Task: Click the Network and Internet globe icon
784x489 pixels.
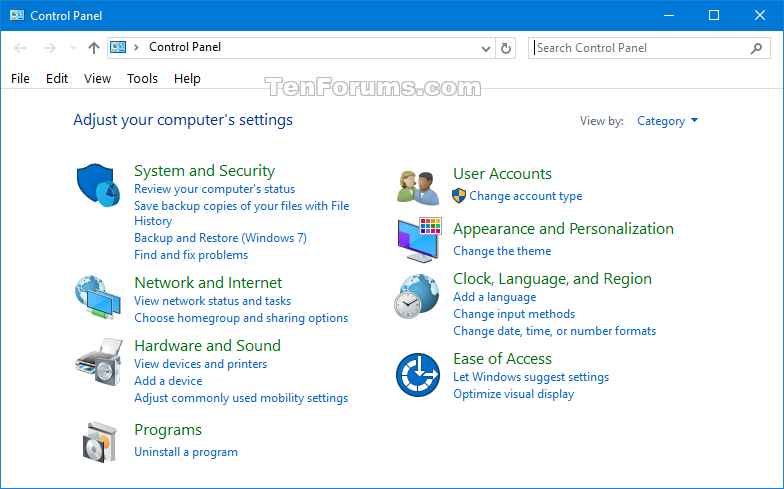Action: (x=98, y=297)
